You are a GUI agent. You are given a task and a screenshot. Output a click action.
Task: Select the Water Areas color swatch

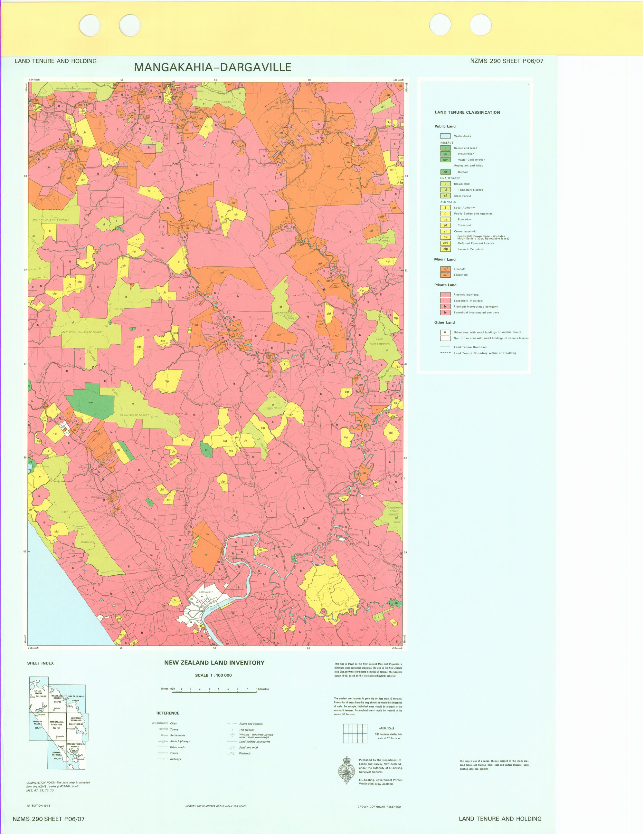[x=446, y=136]
